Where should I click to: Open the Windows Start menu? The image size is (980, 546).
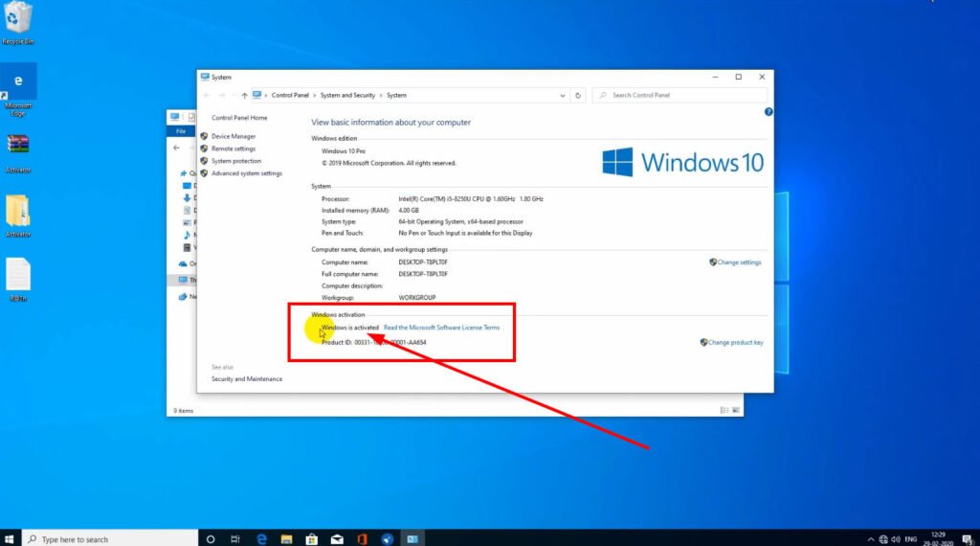pos(10,539)
